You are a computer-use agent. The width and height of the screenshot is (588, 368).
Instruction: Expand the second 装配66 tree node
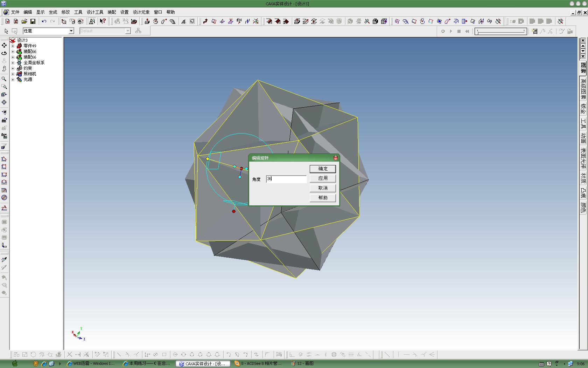pyautogui.click(x=13, y=57)
